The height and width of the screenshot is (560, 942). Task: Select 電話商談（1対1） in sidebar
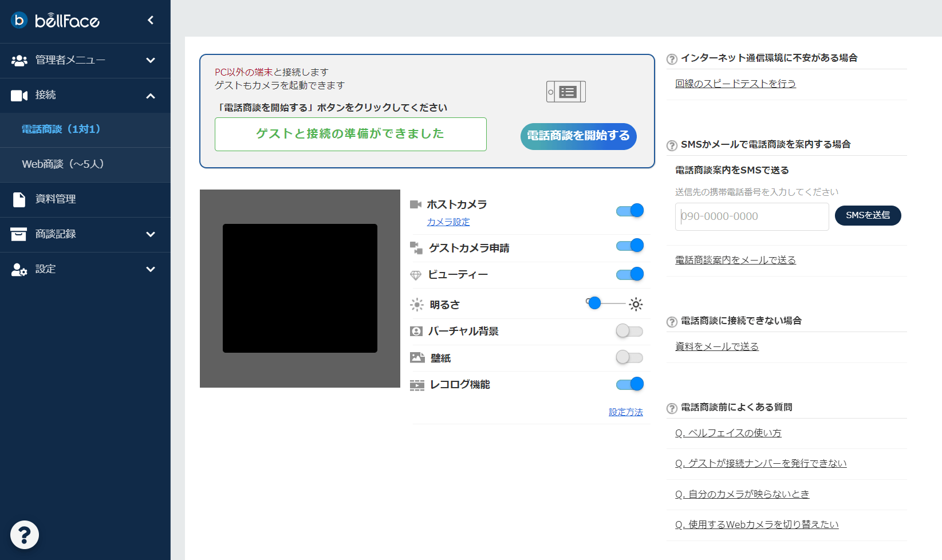click(61, 129)
